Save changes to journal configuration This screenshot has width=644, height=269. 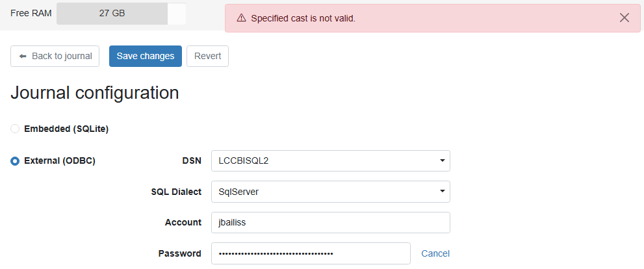pos(146,57)
